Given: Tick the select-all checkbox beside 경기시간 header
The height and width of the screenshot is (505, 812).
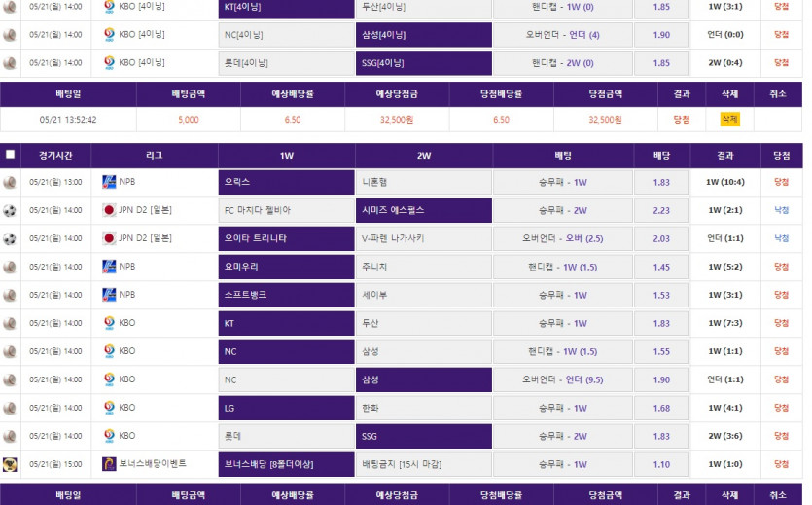Looking at the screenshot, I should [x=10, y=155].
